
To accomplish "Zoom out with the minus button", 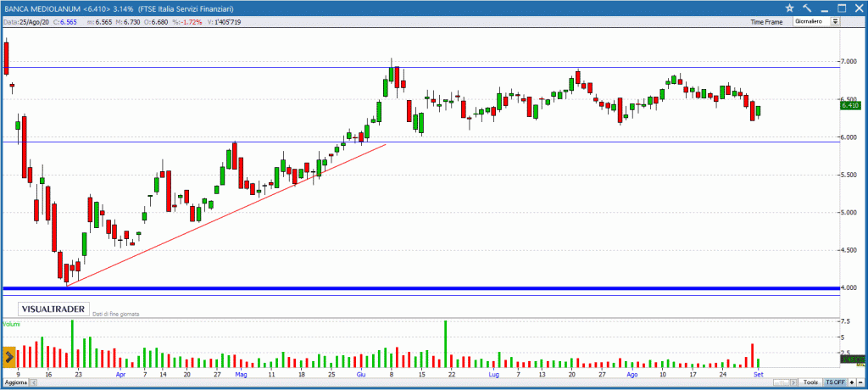I will click(860, 383).
